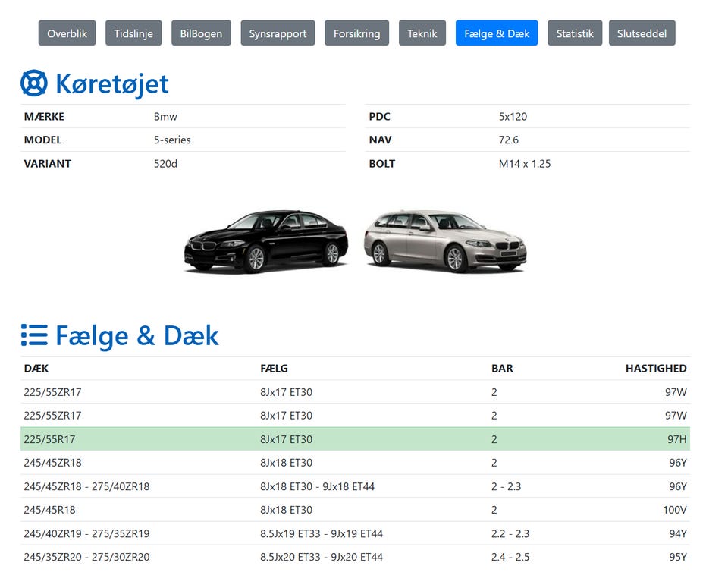Image resolution: width=728 pixels, height=572 pixels.
Task: Click the FÆLG column header
Action: 274,368
